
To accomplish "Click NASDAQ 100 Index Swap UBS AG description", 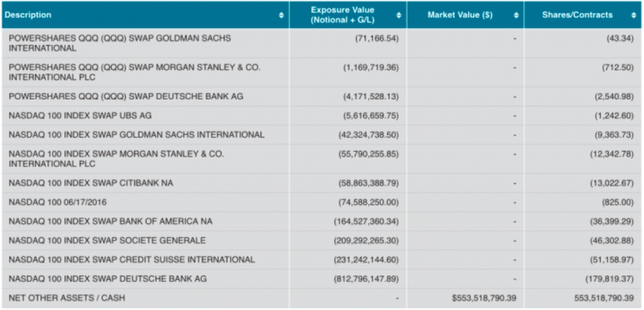I will 80,115.
